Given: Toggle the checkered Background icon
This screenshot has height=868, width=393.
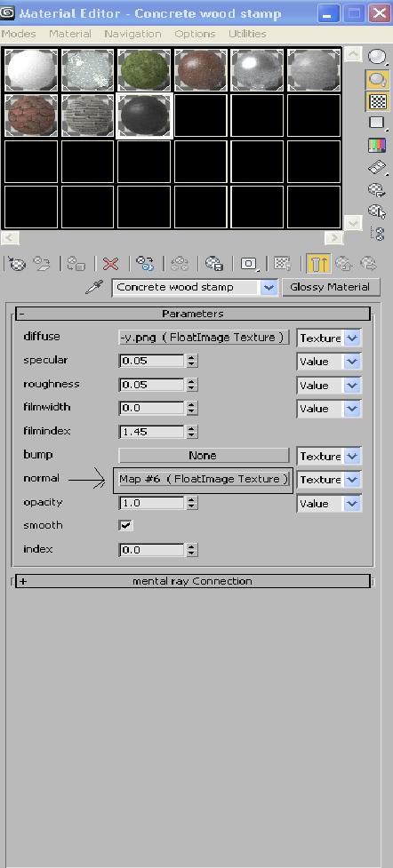Looking at the screenshot, I should [378, 101].
